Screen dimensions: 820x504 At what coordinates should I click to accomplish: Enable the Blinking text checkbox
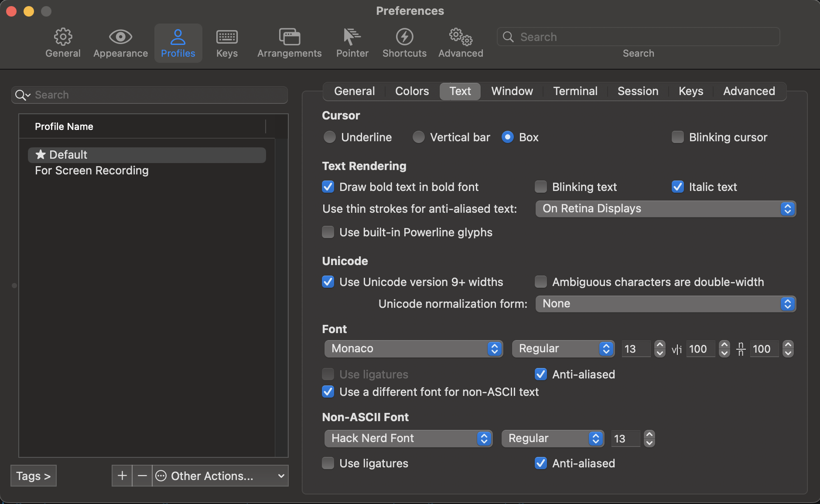(541, 187)
